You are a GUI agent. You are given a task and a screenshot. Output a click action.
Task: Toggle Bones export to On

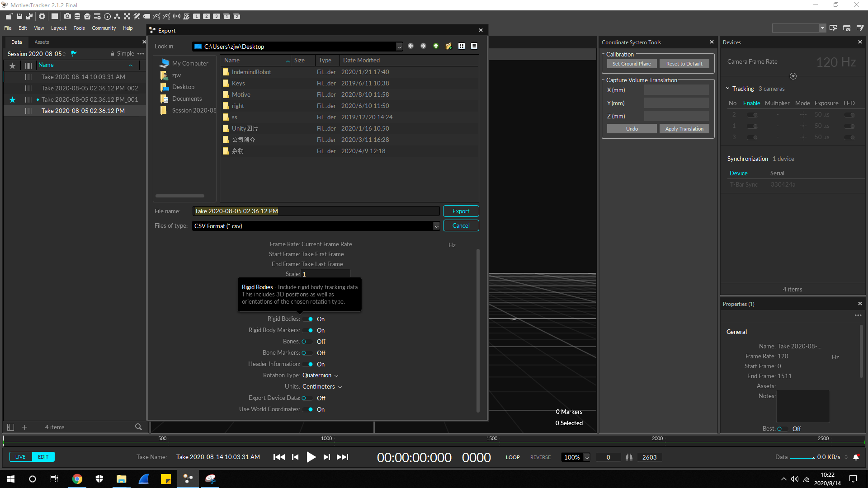tap(307, 342)
